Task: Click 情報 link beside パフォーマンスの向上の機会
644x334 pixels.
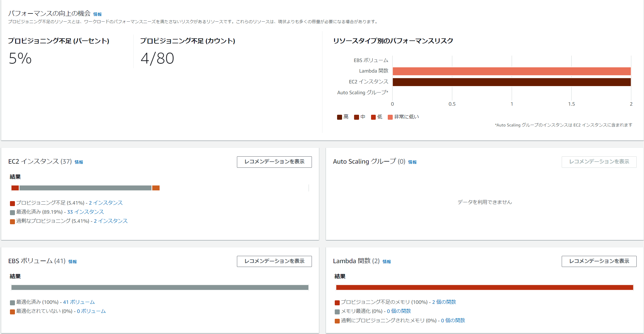Action: click(x=97, y=14)
